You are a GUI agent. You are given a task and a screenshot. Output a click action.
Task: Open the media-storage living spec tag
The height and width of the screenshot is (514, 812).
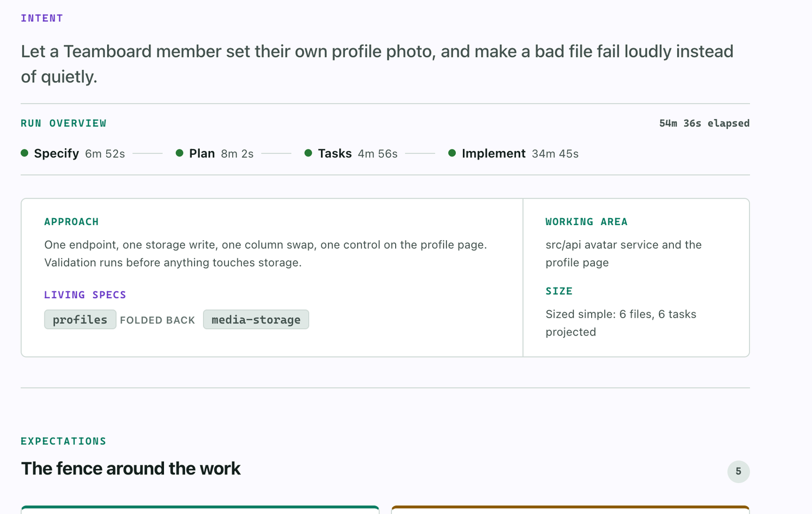click(256, 320)
